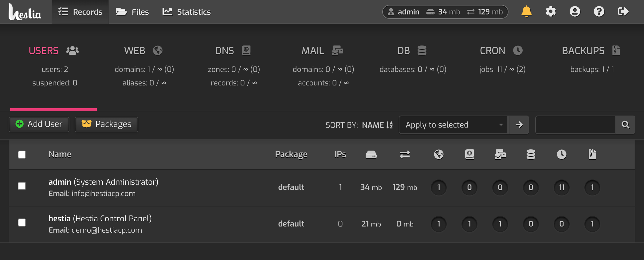The image size is (644, 260).
Task: Log out using the exit icon
Action: 623,12
